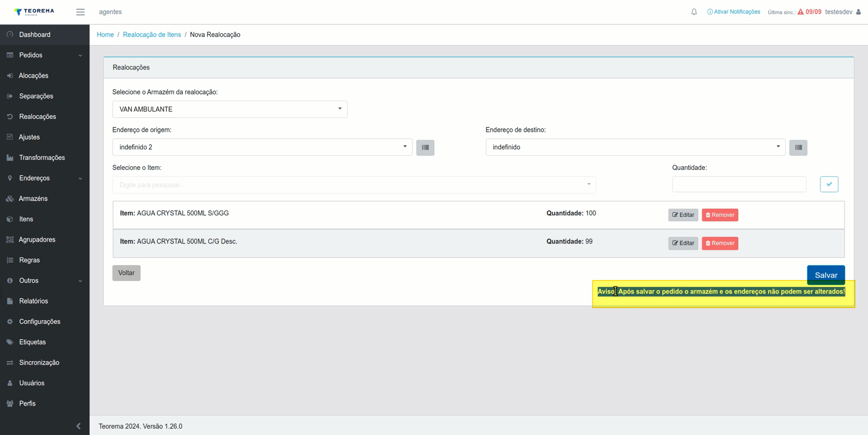
Task: Edit the AGUA CRYSTAL 500ML C/G Desc. item
Action: click(683, 243)
